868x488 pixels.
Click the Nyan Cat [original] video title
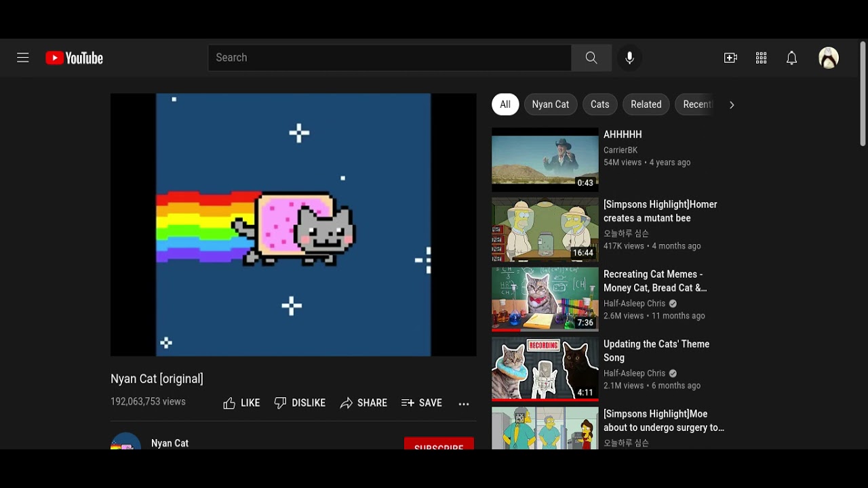pyautogui.click(x=157, y=379)
